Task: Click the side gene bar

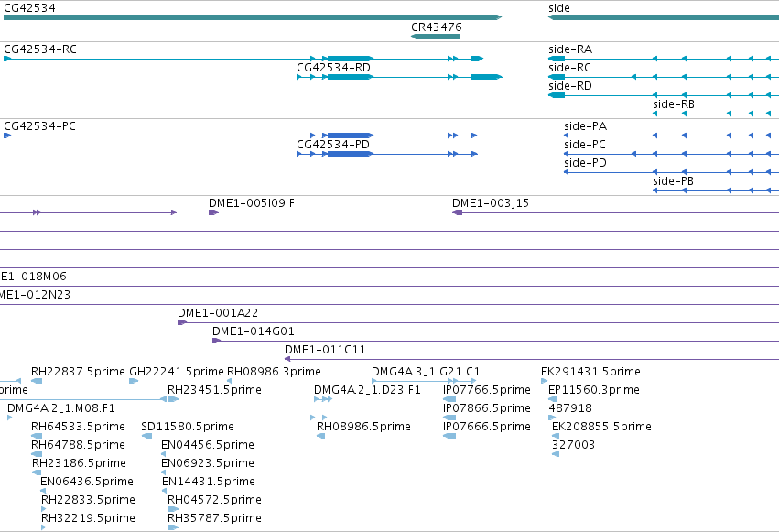Action: pos(664,17)
